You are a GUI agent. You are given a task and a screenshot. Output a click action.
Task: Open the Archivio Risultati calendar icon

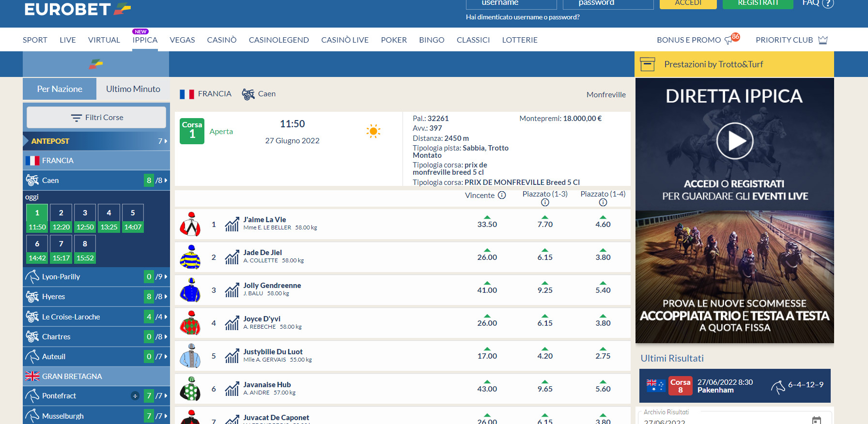(817, 420)
